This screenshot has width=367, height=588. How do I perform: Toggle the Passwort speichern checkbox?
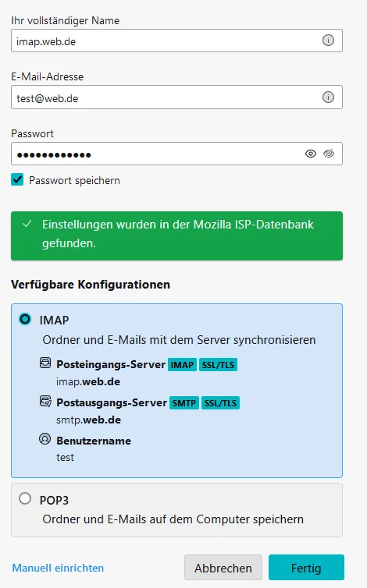coord(17,179)
